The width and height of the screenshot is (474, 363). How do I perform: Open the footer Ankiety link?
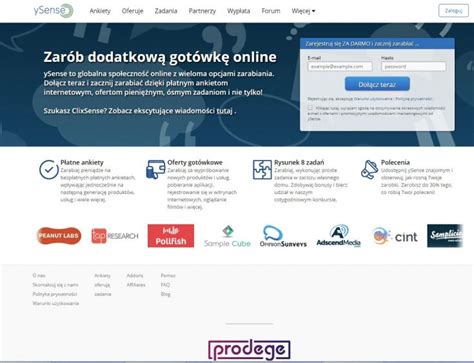pos(102,275)
